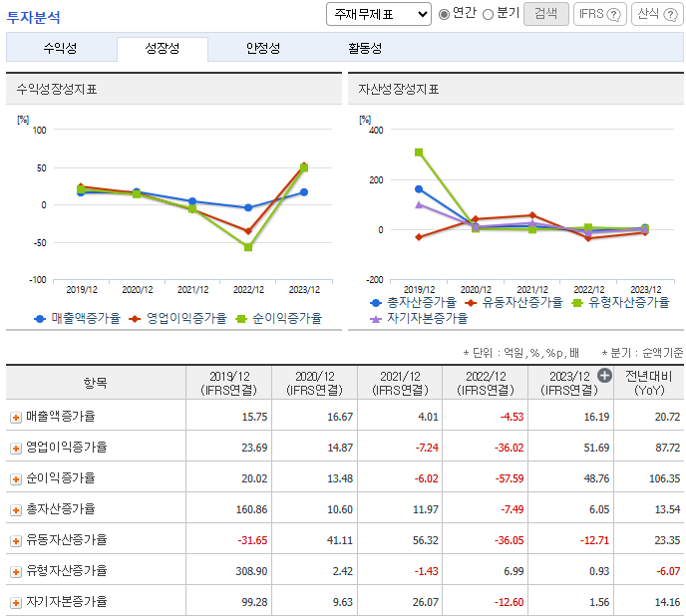
Task: Click the 검색 button
Action: coord(546,14)
